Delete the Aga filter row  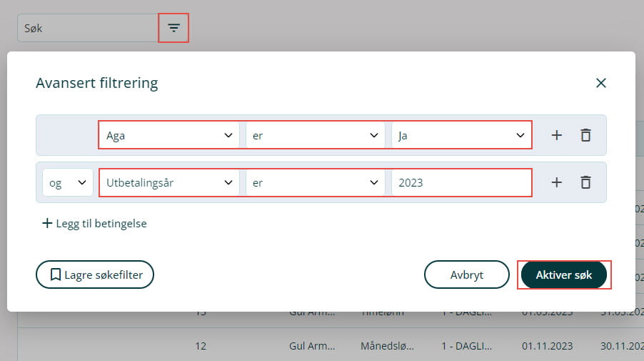click(x=585, y=135)
